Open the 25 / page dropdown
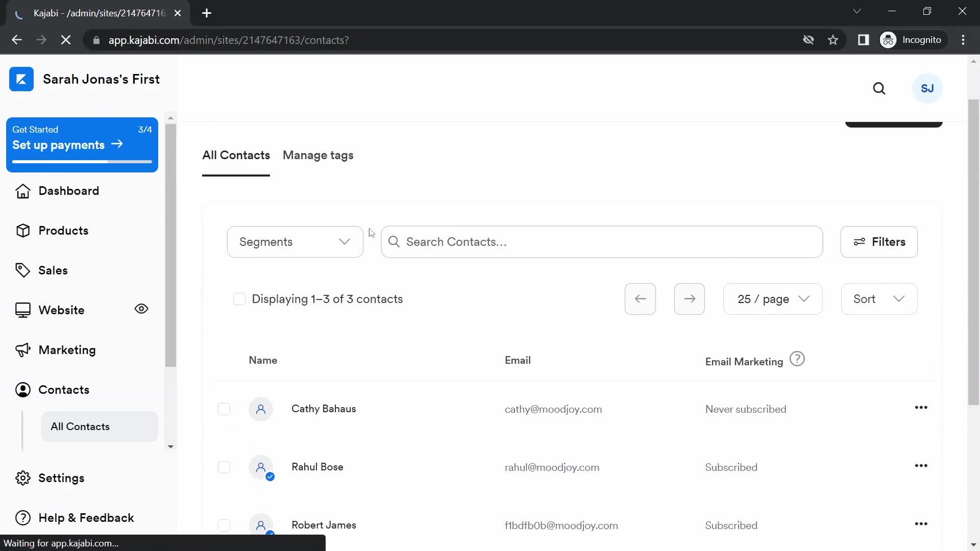The height and width of the screenshot is (551, 980). click(773, 299)
